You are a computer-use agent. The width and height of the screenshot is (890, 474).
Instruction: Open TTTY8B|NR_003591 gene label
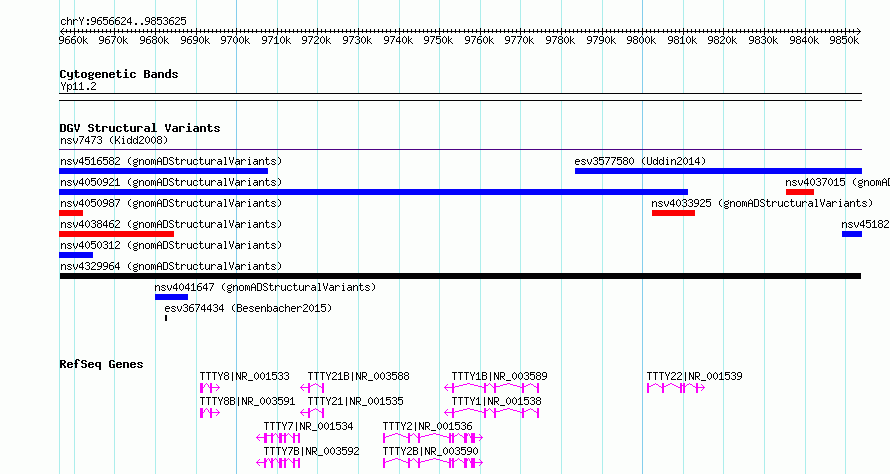[x=247, y=401]
